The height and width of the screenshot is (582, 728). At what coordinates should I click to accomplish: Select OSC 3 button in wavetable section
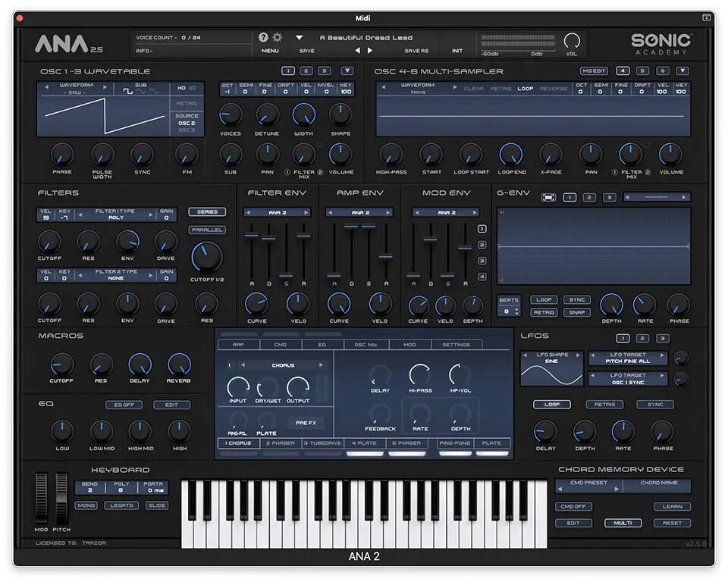point(324,71)
